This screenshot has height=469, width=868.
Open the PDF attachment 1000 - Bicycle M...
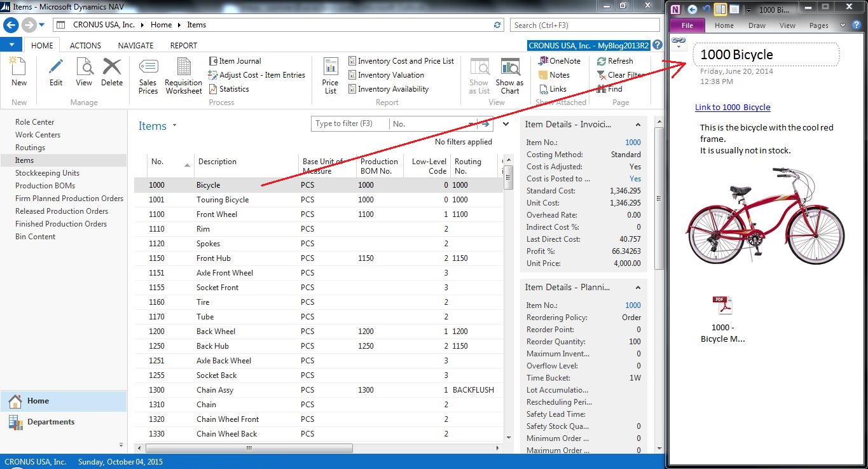(x=722, y=319)
